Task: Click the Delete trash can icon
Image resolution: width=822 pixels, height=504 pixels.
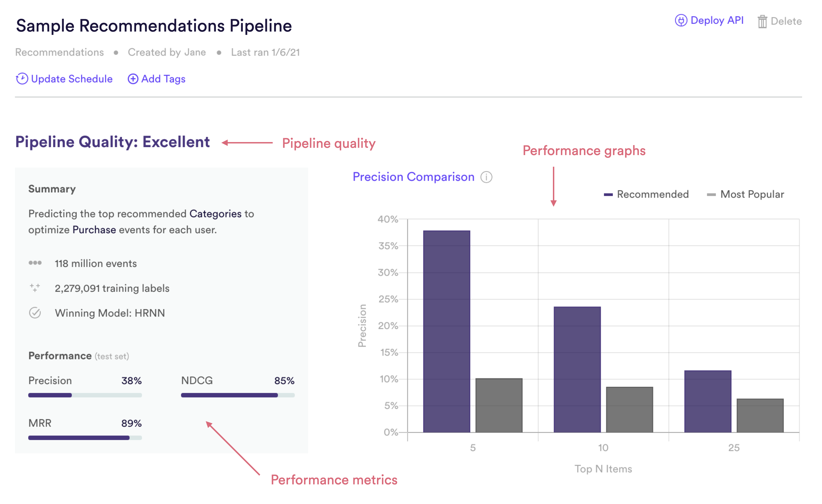Action: (762, 22)
